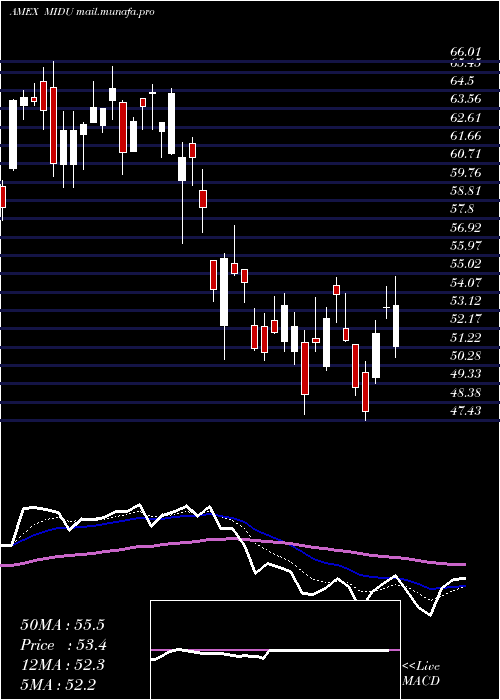500x700 pixels.
Task: Click the 57.8 price axis label
Action: [x=462, y=209]
